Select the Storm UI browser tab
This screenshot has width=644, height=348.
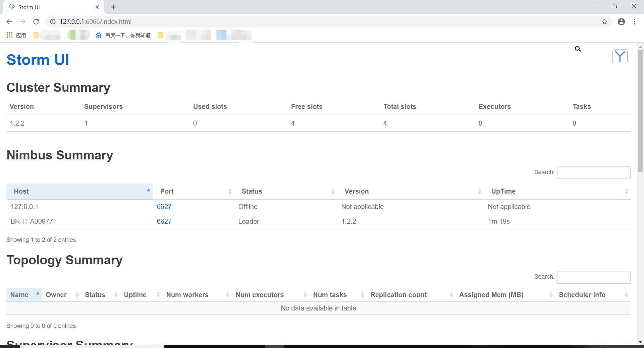point(54,7)
